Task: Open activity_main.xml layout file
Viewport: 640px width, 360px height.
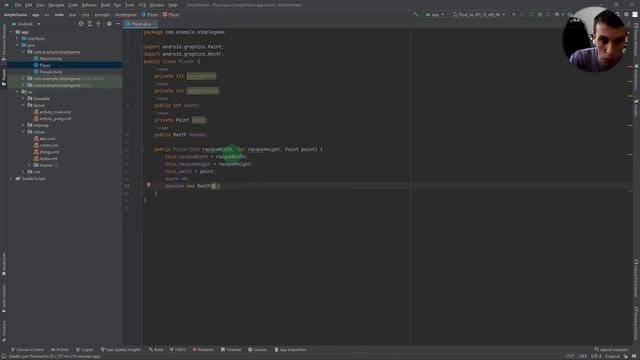Action: click(52, 112)
